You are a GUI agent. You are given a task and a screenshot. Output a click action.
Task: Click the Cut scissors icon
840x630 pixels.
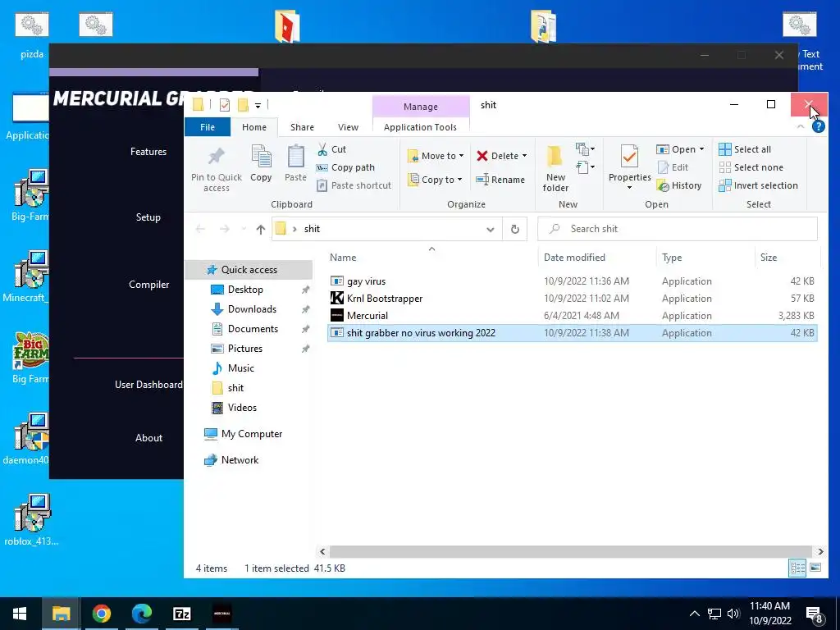tap(322, 149)
